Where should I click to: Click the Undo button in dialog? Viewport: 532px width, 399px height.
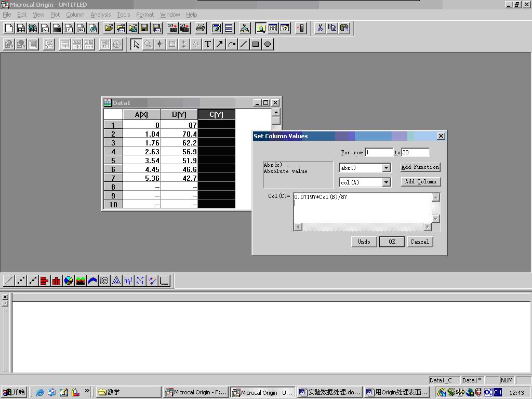[x=364, y=242]
